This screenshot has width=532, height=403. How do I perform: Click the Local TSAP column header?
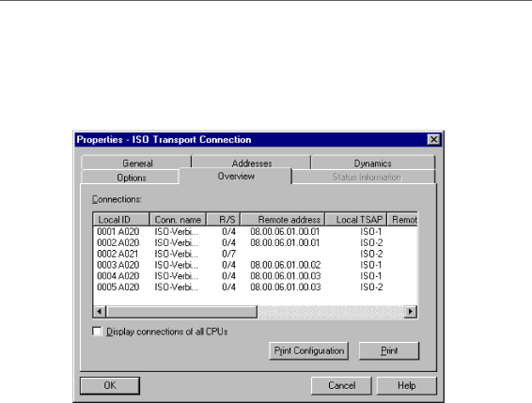click(x=356, y=220)
